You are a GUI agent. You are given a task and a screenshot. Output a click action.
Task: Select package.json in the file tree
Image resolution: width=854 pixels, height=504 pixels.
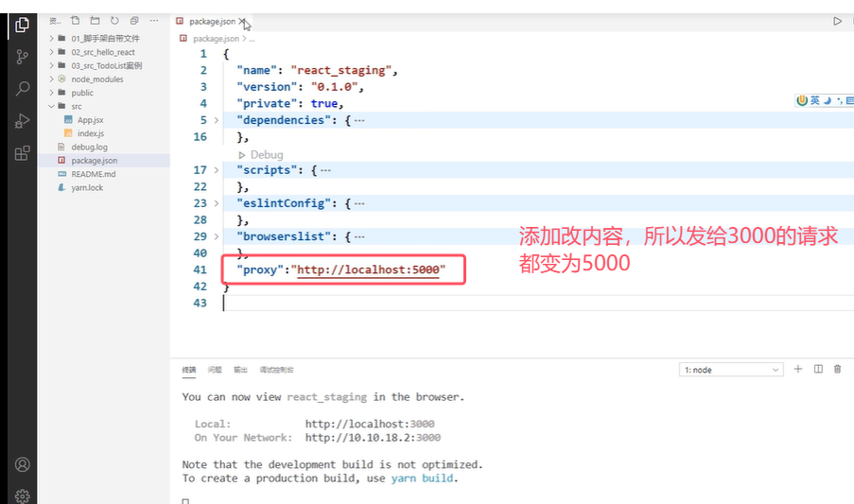point(95,161)
